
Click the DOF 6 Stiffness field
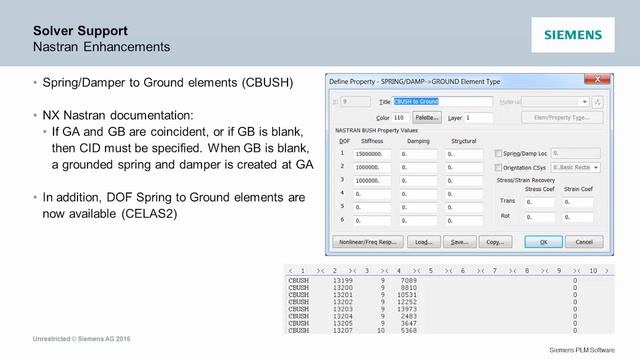pos(372,220)
